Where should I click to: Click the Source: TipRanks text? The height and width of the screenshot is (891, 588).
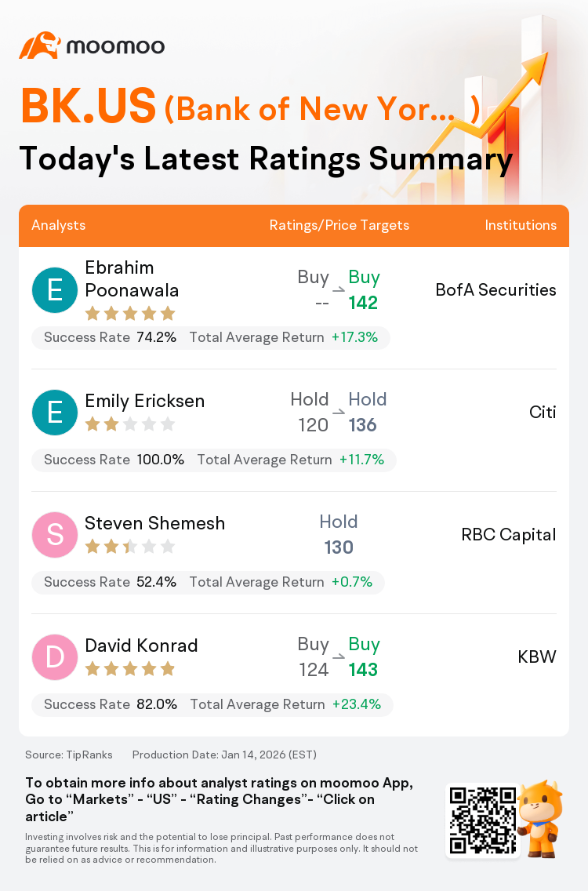[x=69, y=755]
